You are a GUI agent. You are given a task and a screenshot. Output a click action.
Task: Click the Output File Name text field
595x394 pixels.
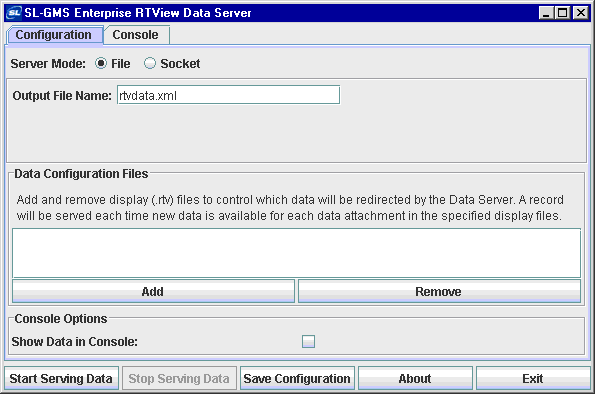tap(228, 95)
